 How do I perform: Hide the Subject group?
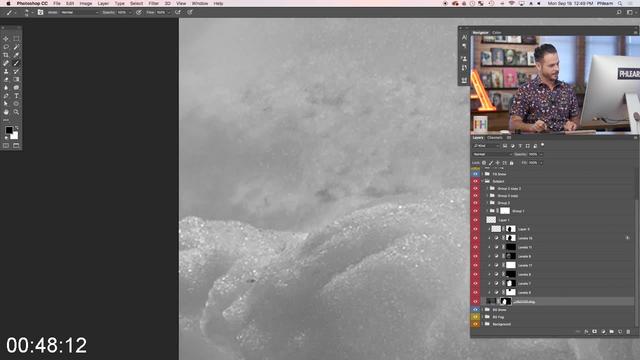coord(475,181)
